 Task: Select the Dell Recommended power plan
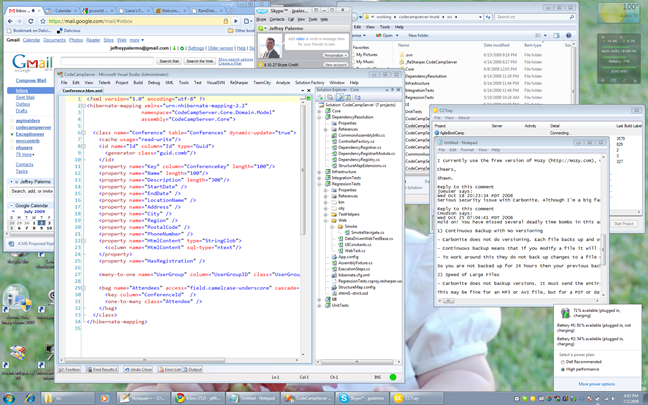click(563, 362)
